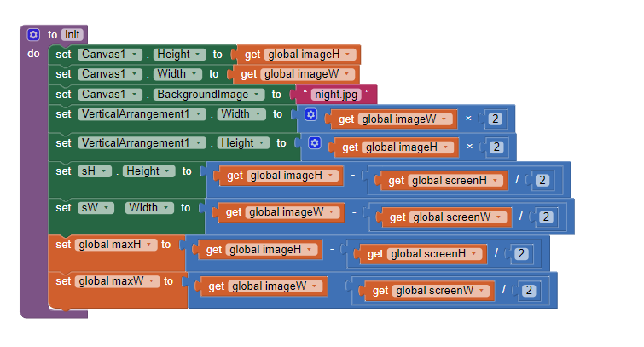Viewport: 644px width, 347px height.
Task: Click the 'set' word of the global maxH block
Action: click(x=63, y=245)
